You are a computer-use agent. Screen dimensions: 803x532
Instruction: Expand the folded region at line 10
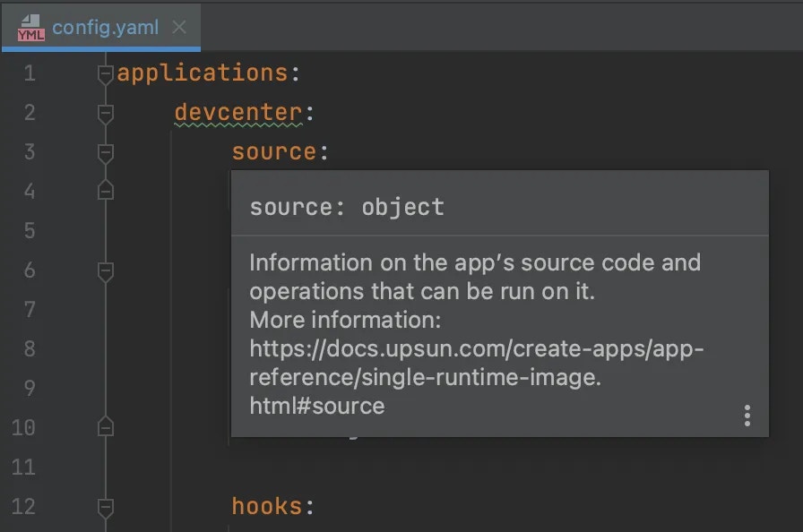[105, 427]
